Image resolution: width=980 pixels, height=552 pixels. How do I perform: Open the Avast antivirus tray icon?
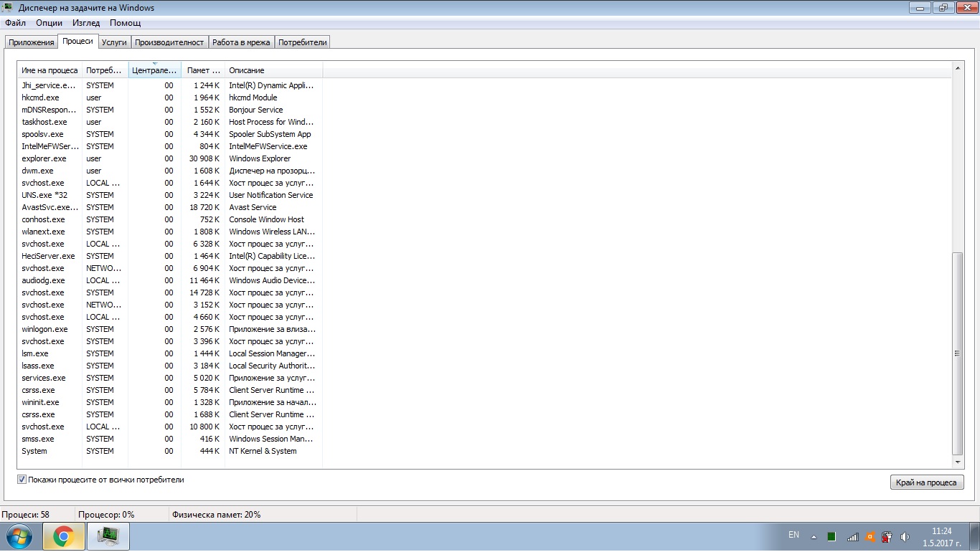(x=870, y=536)
